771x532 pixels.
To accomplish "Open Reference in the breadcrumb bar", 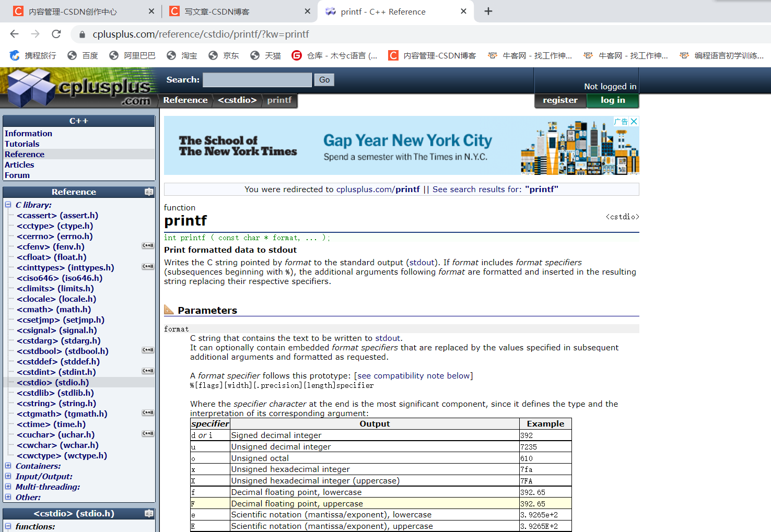I will (x=185, y=100).
